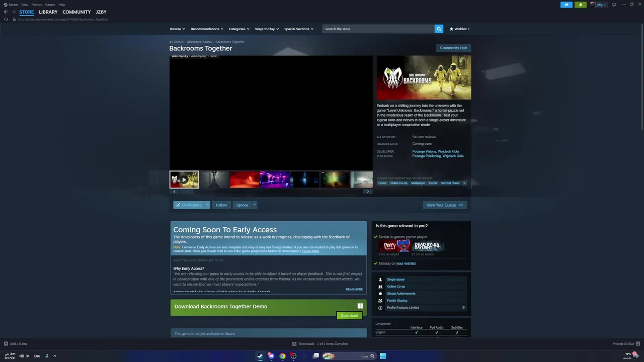This screenshot has width=644, height=362.
Task: Toggle Ignore for this game
Action: tap(242, 205)
